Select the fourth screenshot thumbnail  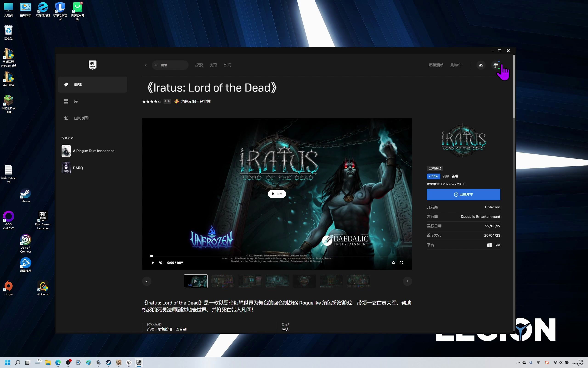pyautogui.click(x=277, y=281)
